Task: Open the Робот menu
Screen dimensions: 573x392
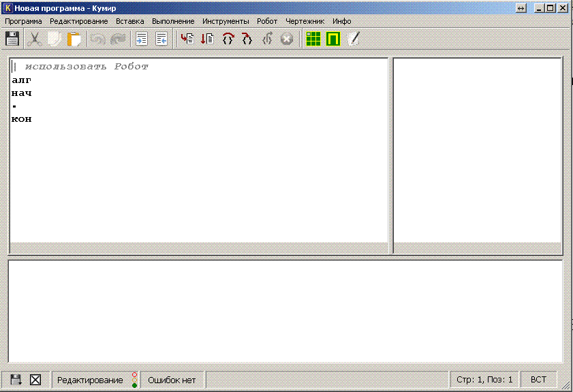Action: click(x=267, y=21)
